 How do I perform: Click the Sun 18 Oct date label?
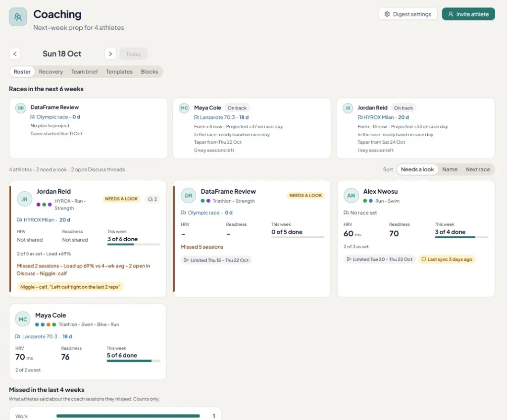[62, 53]
